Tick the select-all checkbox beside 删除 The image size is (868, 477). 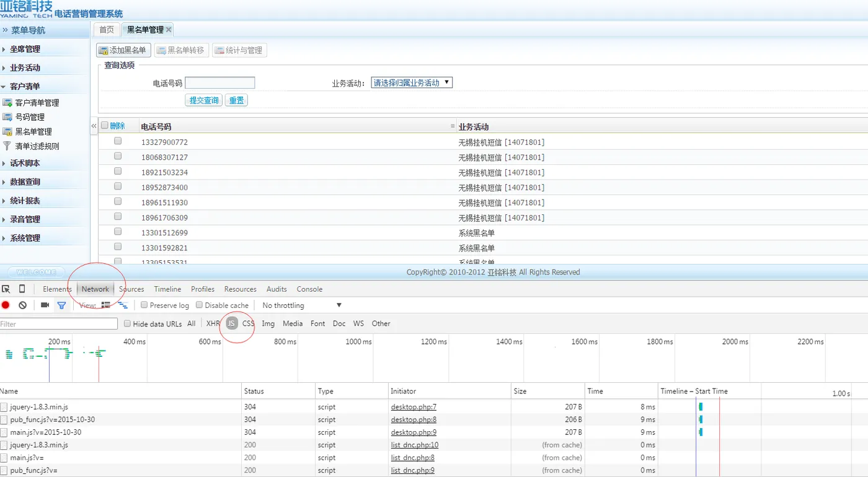tap(105, 126)
